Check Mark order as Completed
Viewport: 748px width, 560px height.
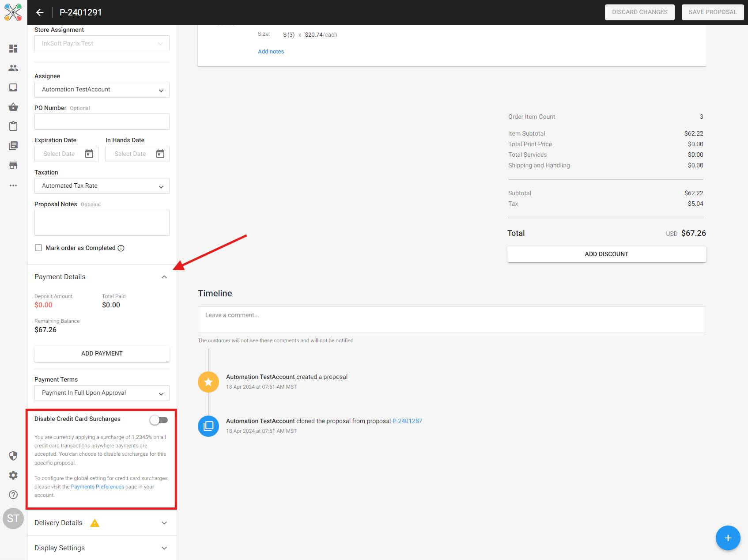click(x=38, y=248)
